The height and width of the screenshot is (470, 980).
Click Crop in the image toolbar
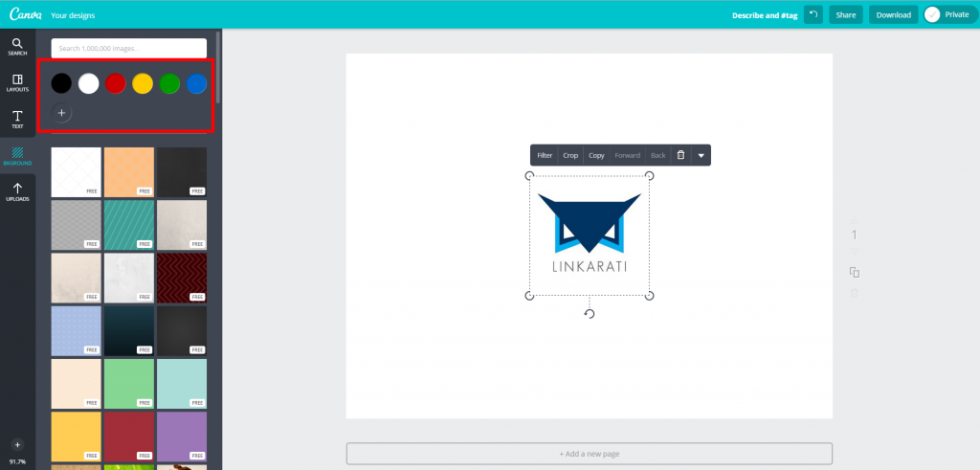coord(570,156)
